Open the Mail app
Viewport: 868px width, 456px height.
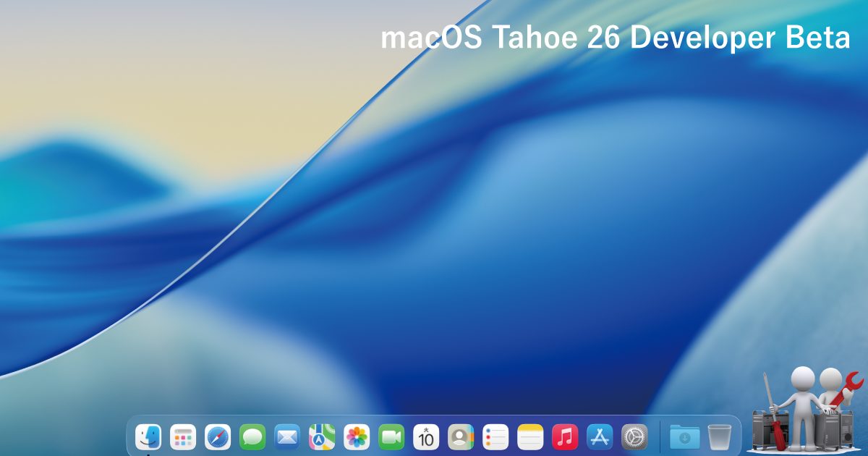click(x=286, y=436)
